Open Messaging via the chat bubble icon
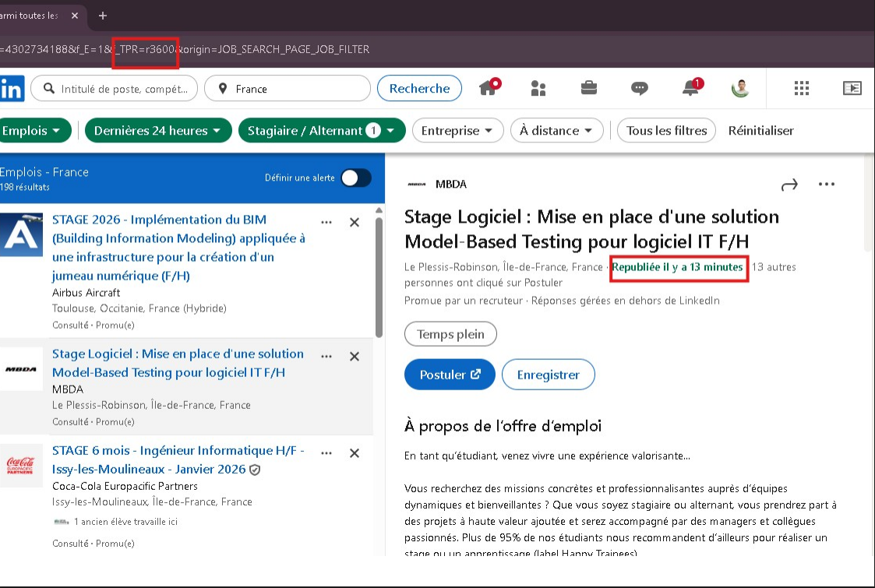 [640, 88]
